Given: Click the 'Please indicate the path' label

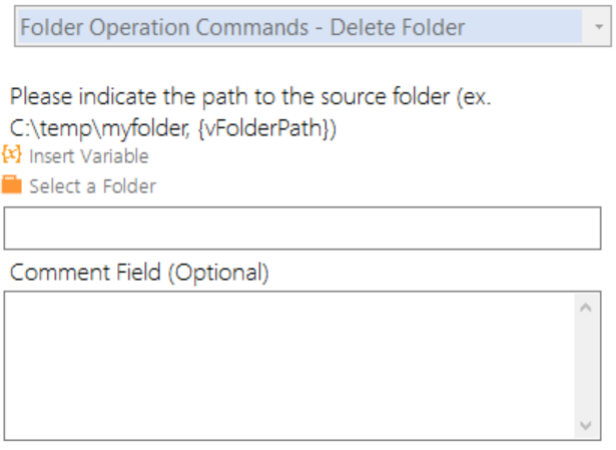Looking at the screenshot, I should 250,112.
